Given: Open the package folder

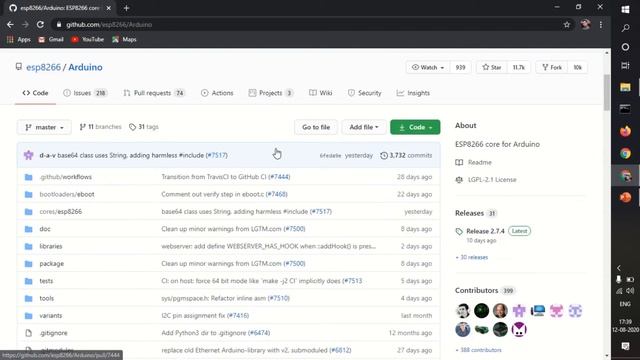Looking at the screenshot, I should 51,264.
